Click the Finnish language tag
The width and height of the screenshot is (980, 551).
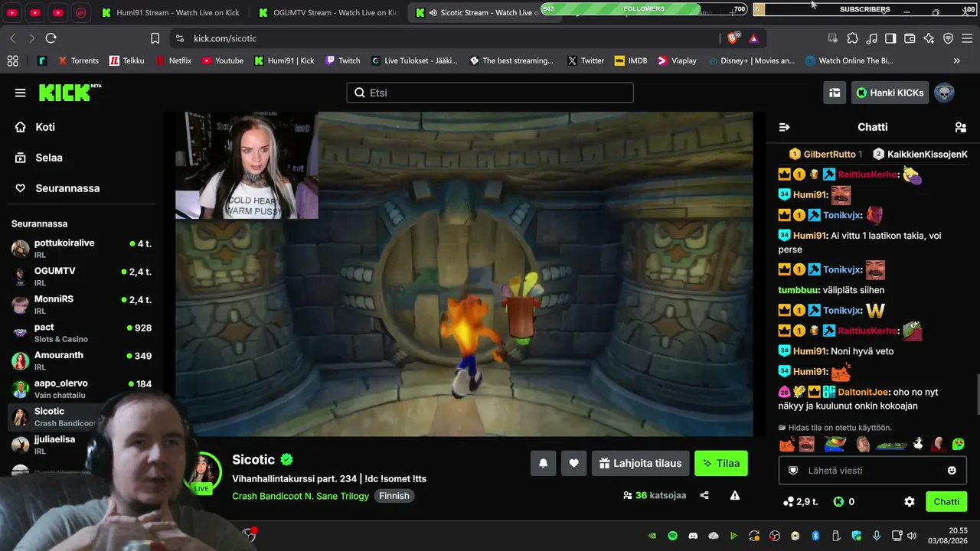click(394, 496)
